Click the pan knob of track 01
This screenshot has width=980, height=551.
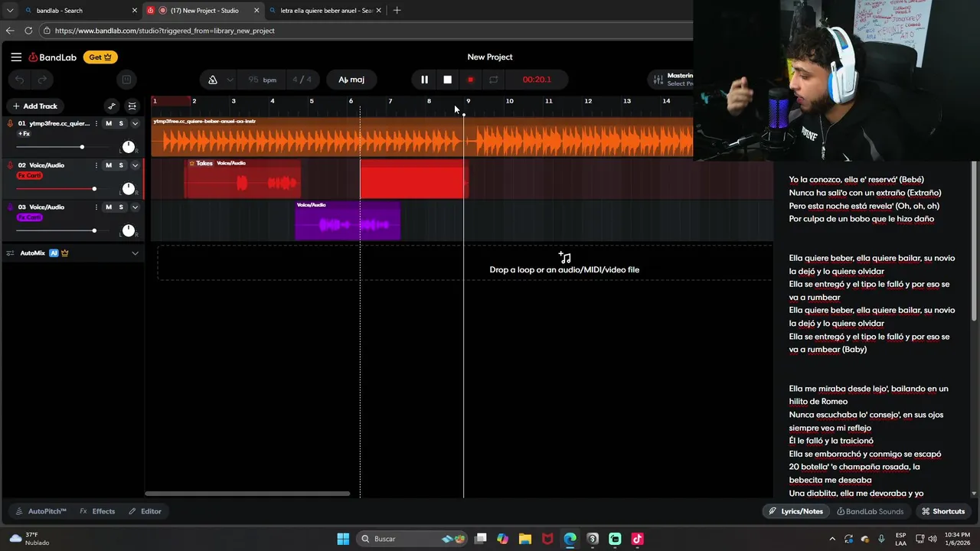click(x=129, y=147)
